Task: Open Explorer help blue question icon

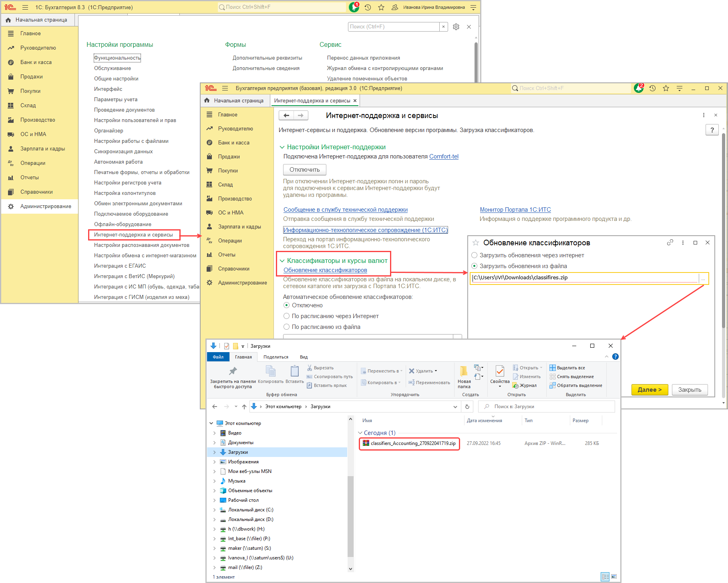Action: pos(615,357)
